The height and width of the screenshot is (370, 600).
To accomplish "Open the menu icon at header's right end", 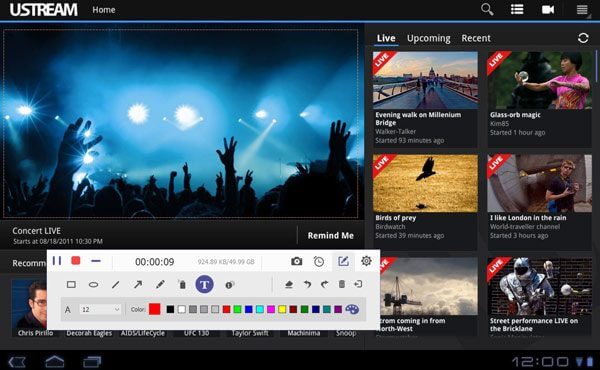I will (x=582, y=9).
